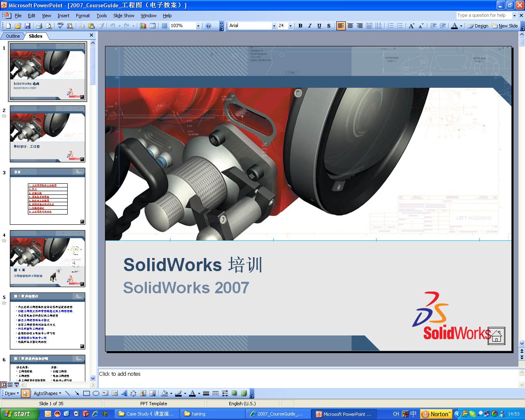Open 3-D Style options

244,393
